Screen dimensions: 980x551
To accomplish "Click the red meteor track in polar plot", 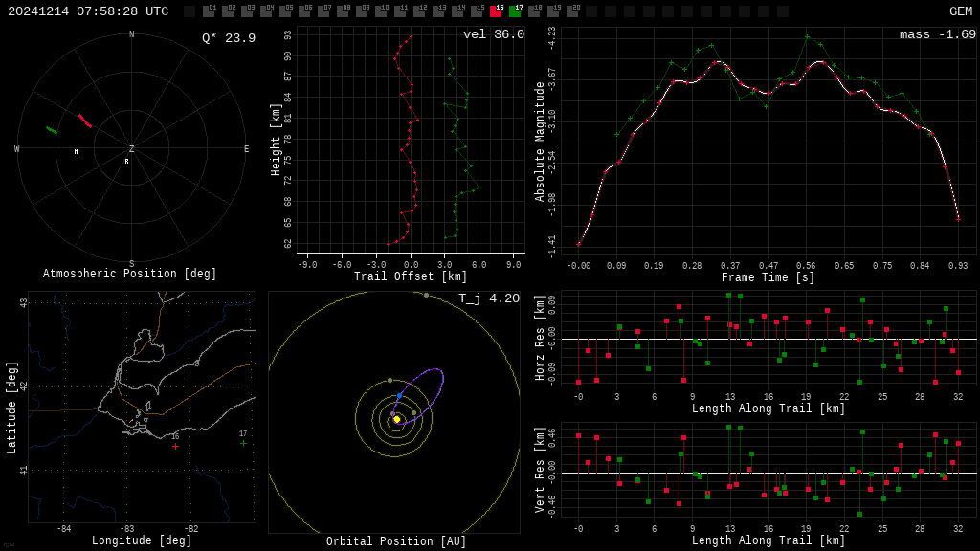I will coord(85,121).
